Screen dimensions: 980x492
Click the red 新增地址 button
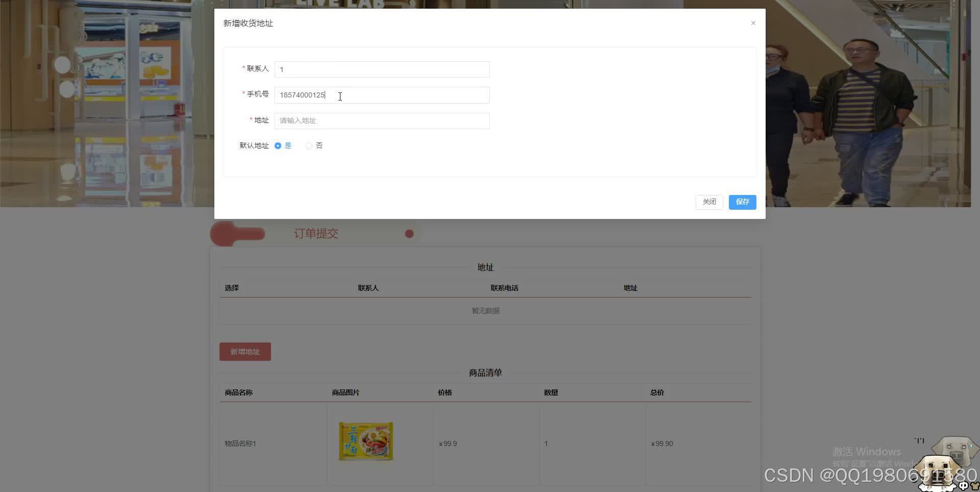(x=245, y=351)
